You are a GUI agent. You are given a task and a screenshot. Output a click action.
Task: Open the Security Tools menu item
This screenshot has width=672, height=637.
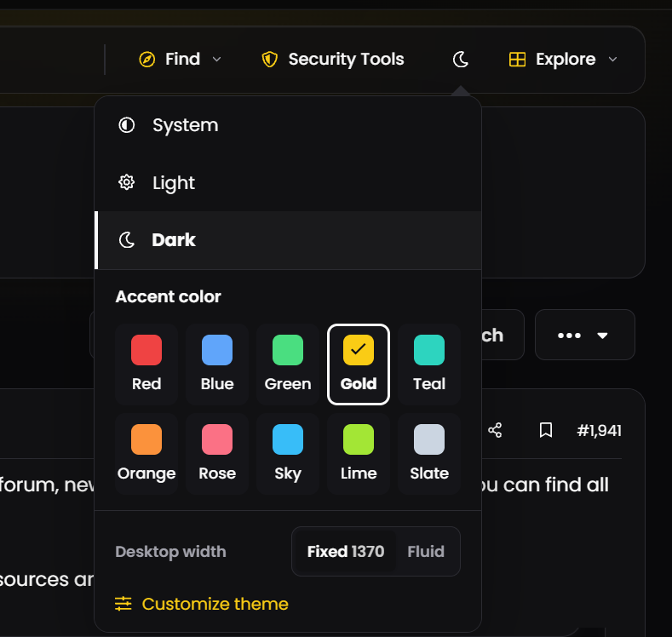tap(332, 59)
